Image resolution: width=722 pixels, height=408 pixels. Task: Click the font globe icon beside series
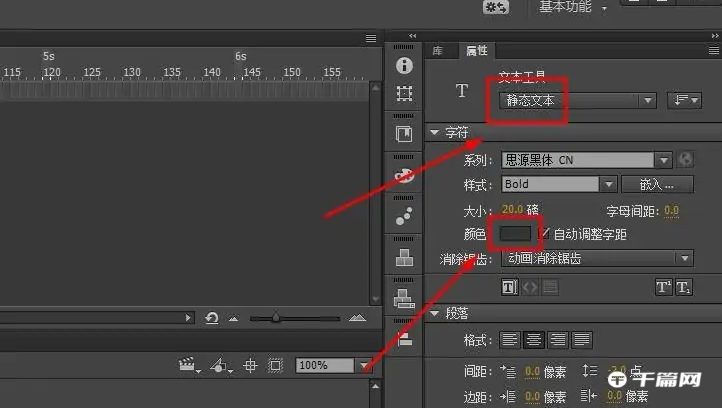click(686, 160)
